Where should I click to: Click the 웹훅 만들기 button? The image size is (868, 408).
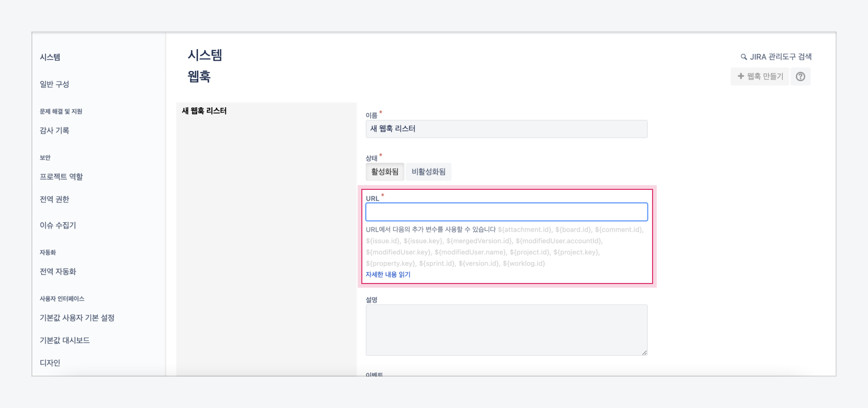click(760, 76)
